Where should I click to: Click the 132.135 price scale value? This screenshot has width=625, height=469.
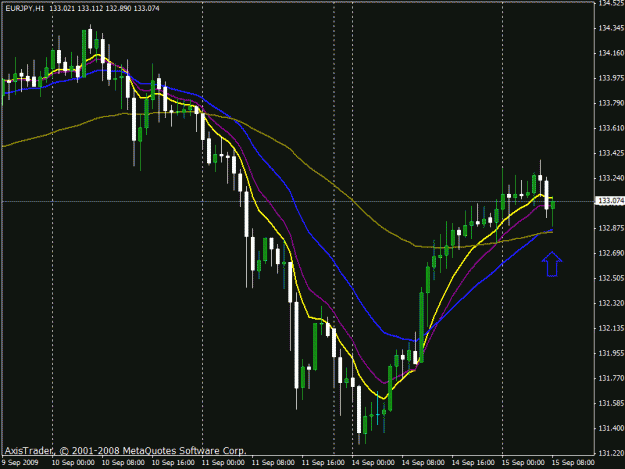(x=611, y=328)
